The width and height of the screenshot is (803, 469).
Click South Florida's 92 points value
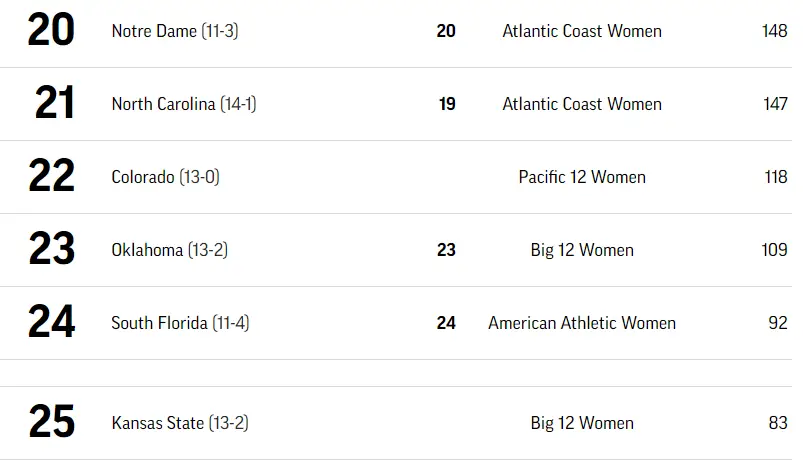pyautogui.click(x=777, y=323)
